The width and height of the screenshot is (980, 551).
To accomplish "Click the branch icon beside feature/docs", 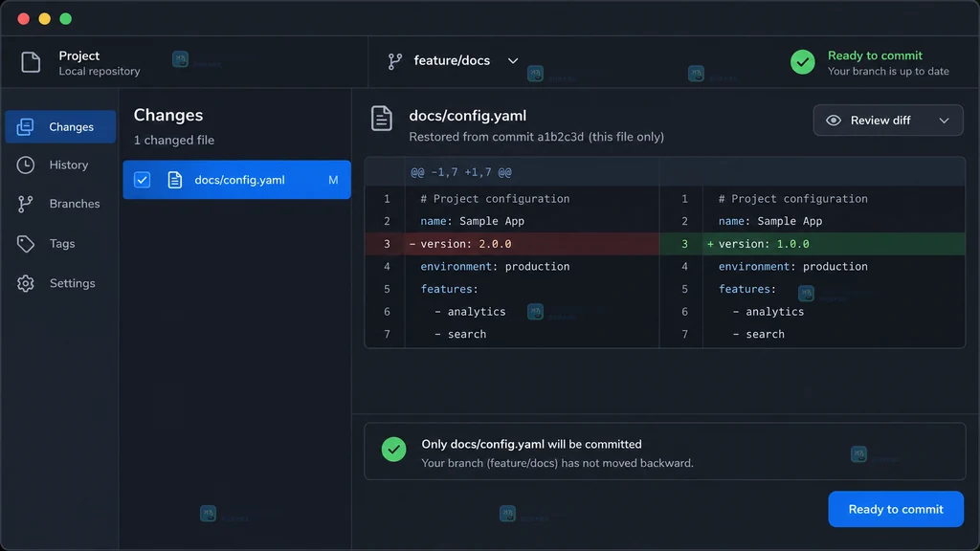I will (394, 61).
